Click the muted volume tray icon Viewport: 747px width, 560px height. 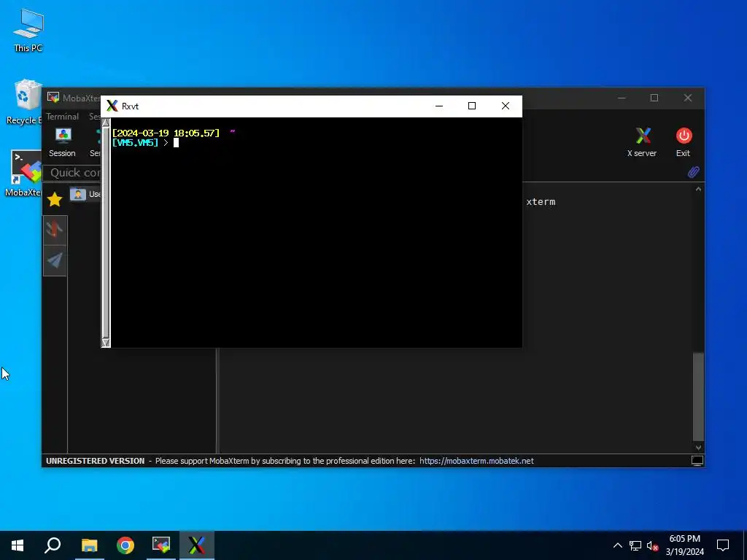653,545
